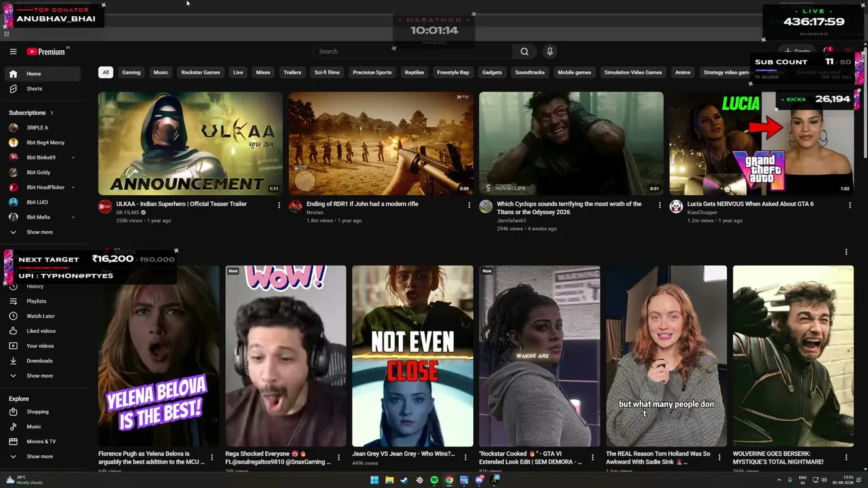Select the Gaming filter chip

point(131,73)
